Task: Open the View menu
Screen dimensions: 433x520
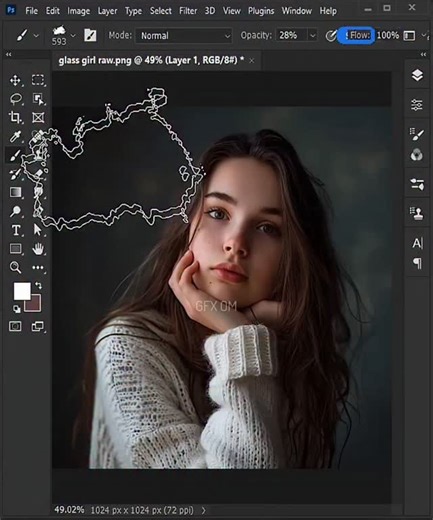Action: pos(232,11)
